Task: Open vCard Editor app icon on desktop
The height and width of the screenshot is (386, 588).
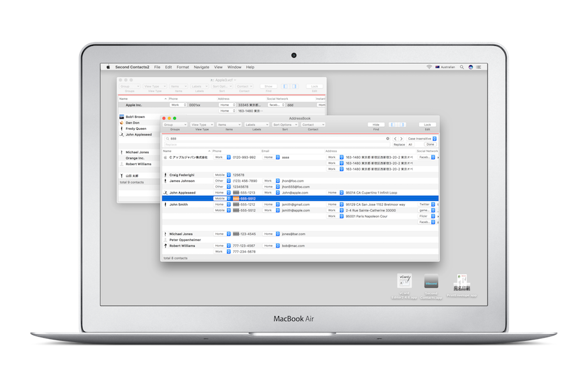Action: 405,281
